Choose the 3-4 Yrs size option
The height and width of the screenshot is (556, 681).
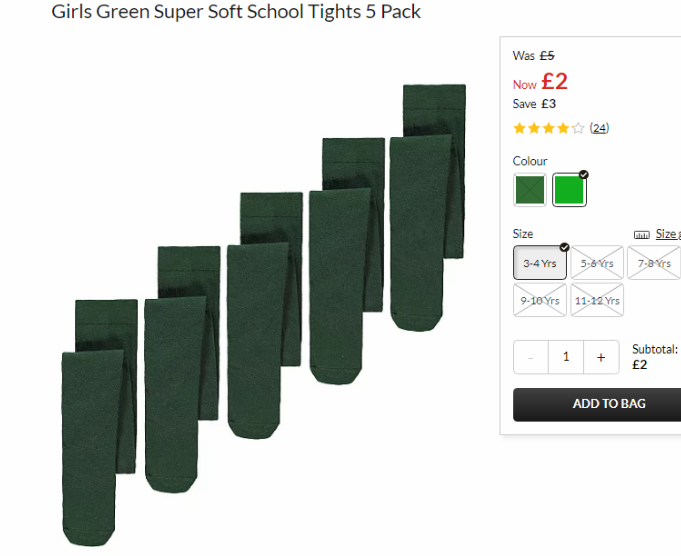point(540,263)
